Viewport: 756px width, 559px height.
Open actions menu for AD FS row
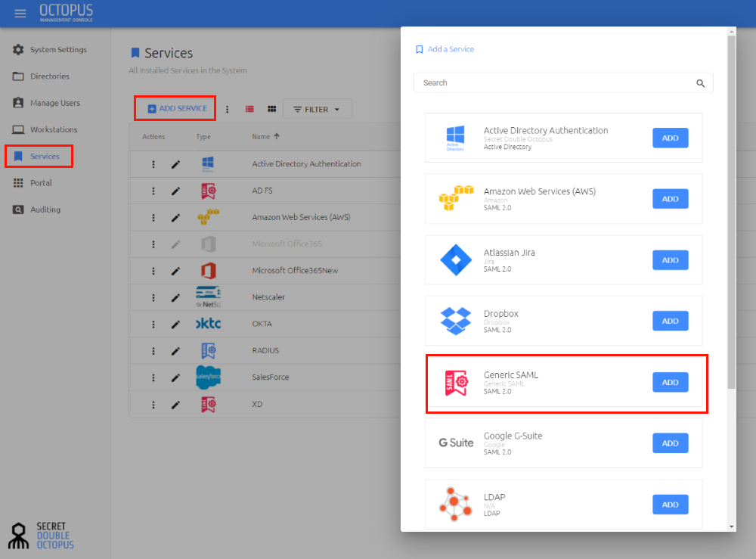(153, 191)
